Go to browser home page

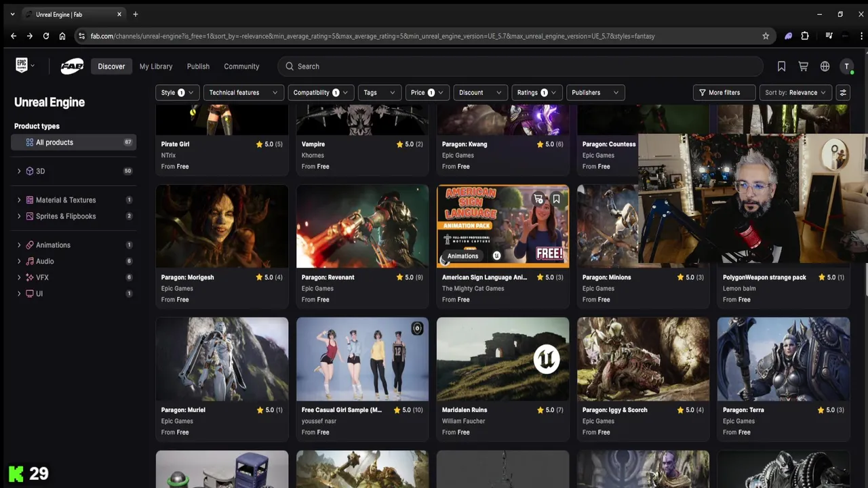[62, 36]
